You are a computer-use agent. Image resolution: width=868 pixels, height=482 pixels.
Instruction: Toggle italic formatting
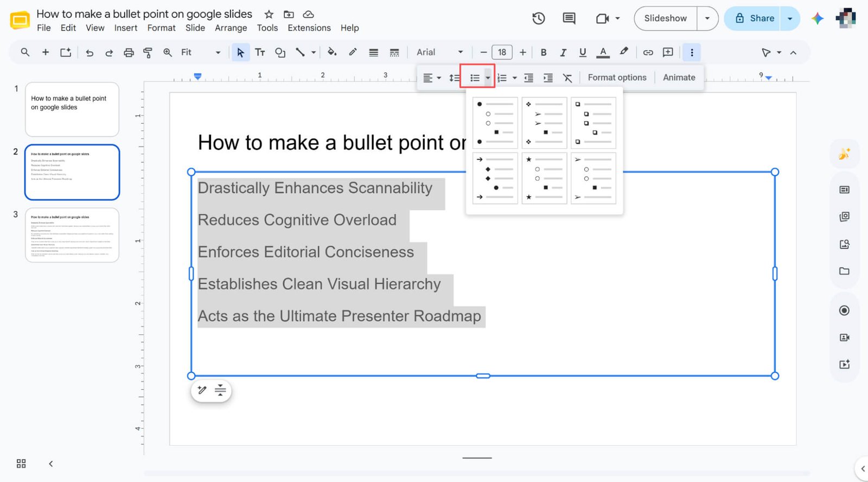563,53
